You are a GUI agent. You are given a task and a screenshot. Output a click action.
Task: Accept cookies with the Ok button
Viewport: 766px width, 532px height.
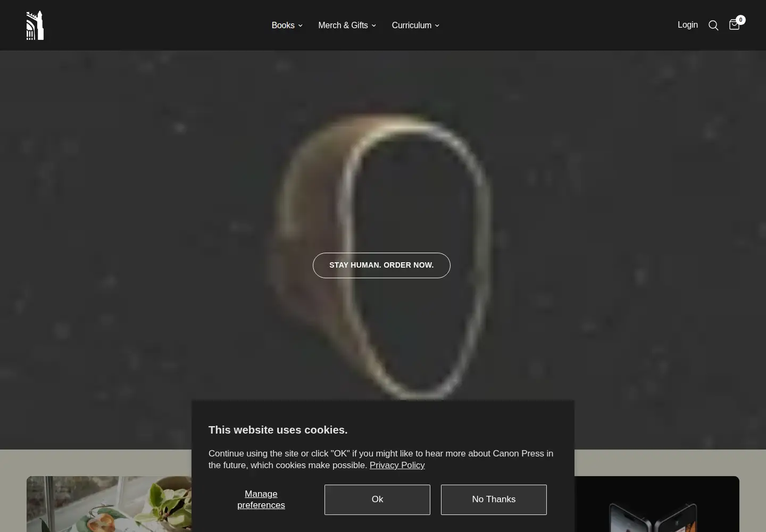tap(377, 500)
